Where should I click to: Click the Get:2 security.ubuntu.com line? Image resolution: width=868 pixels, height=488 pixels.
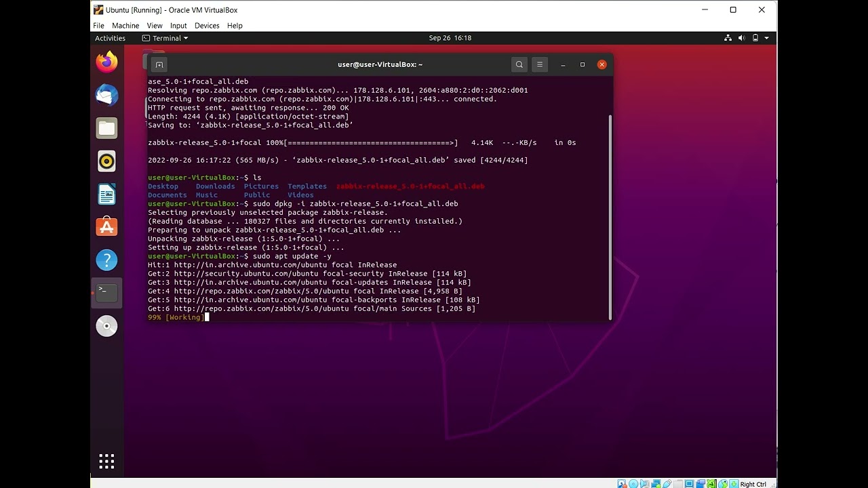click(x=307, y=274)
